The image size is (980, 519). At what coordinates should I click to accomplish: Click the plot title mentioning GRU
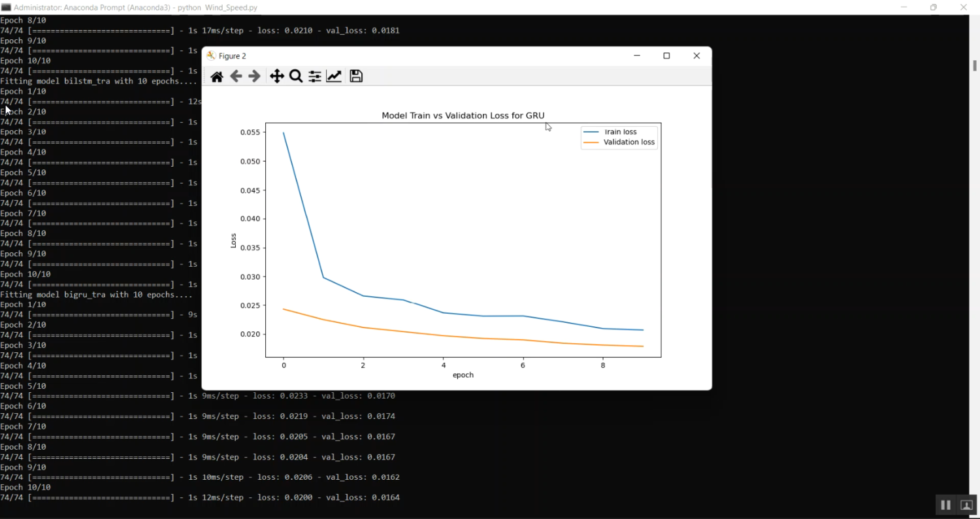point(463,116)
